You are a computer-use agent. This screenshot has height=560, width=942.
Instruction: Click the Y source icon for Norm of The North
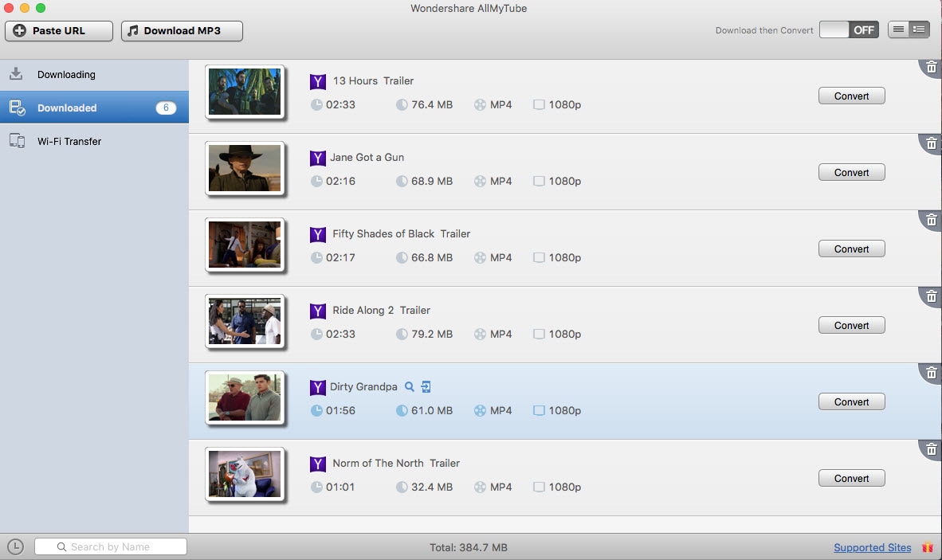pos(318,464)
